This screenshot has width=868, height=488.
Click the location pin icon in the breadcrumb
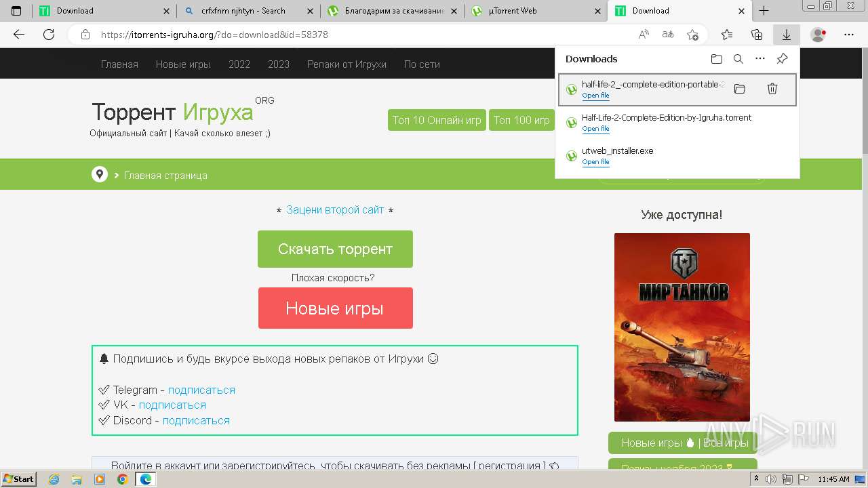click(100, 175)
